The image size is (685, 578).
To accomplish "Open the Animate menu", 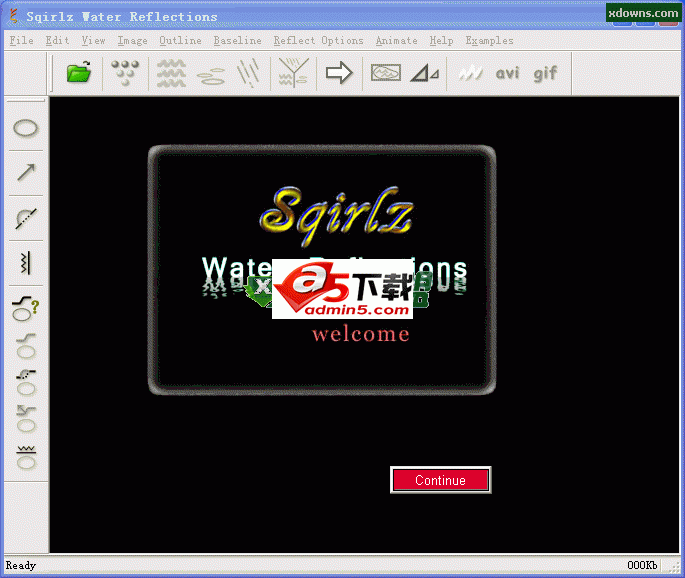I will [x=396, y=41].
